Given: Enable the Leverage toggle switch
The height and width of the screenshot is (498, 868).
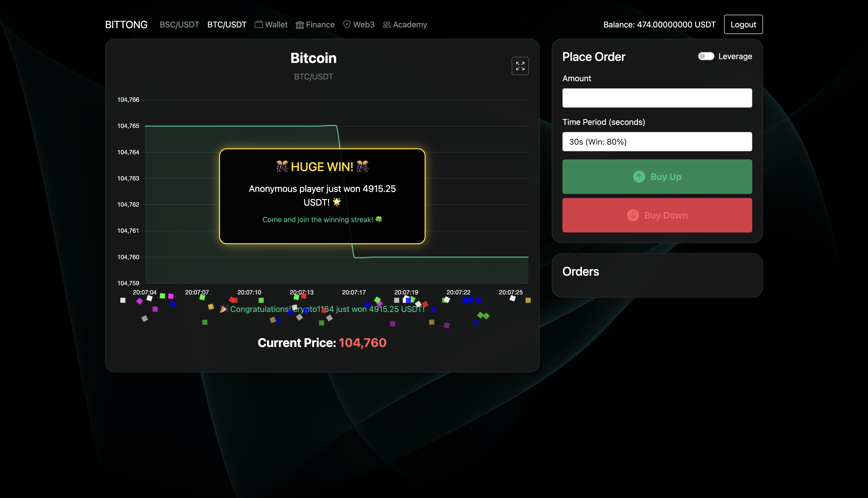Looking at the screenshot, I should [x=706, y=56].
